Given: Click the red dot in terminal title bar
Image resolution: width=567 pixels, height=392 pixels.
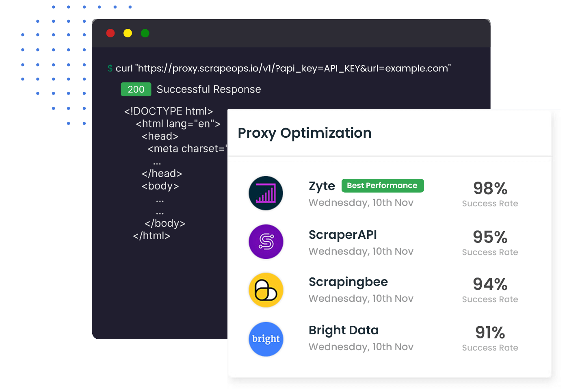Looking at the screenshot, I should 110,33.
